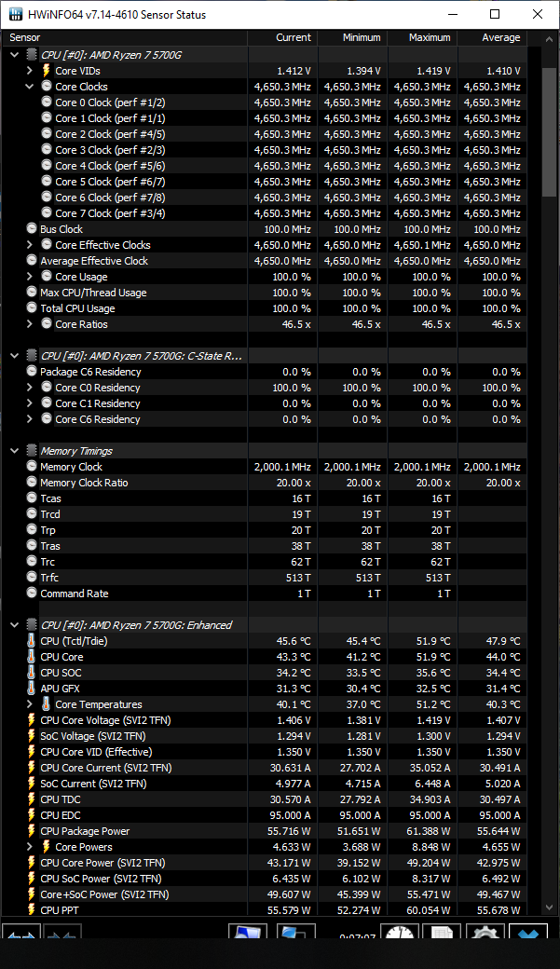Click the clock icon beside Bus Clock
This screenshot has height=969, width=560.
pyautogui.click(x=32, y=229)
